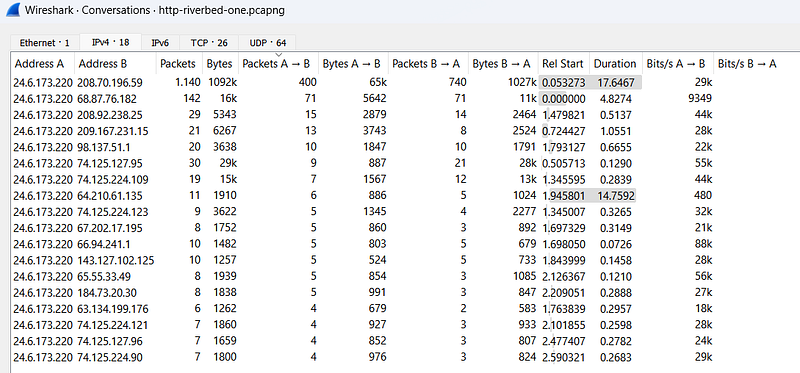Click address 67.202.17.195
The image size is (800, 373).
(110, 228)
